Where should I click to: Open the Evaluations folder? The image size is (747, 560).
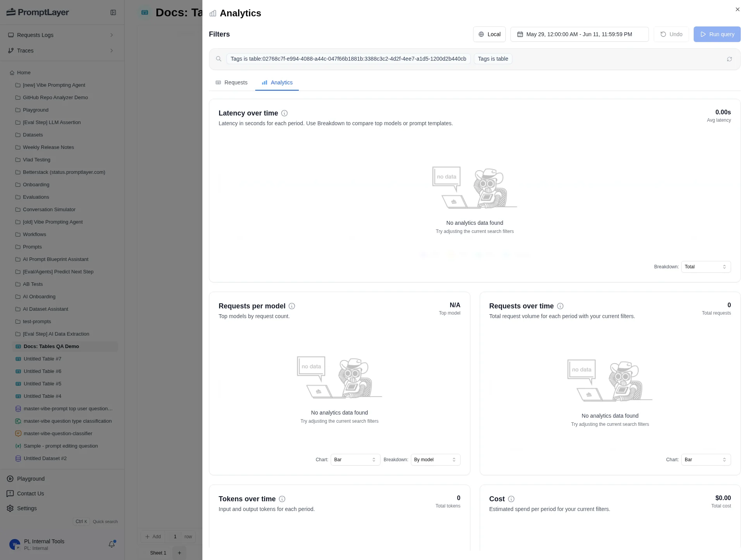pos(36,197)
